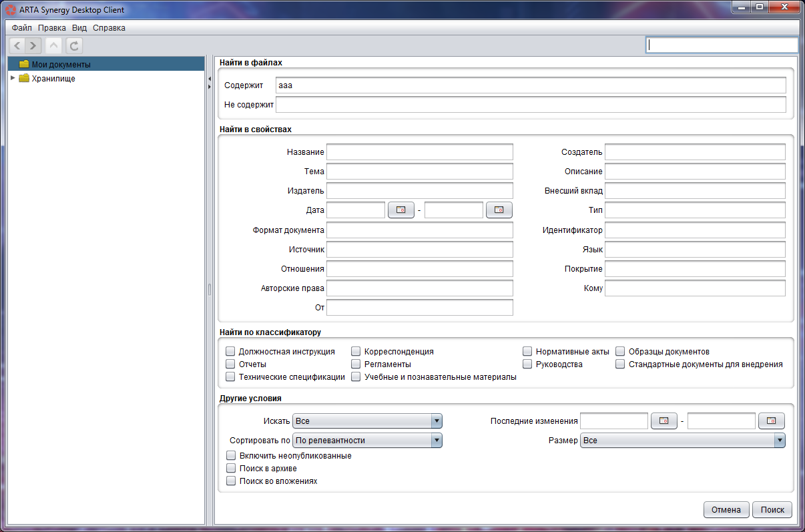The height and width of the screenshot is (532, 805).
Task: Enable the Нормативные акты checkbox
Action: pyautogui.click(x=527, y=351)
